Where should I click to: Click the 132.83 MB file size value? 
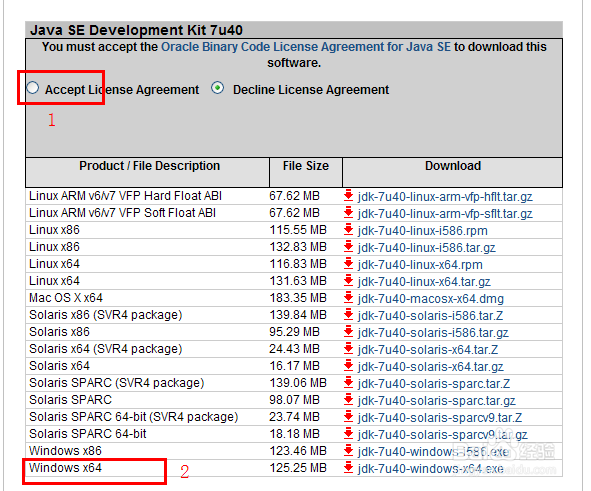(x=298, y=247)
